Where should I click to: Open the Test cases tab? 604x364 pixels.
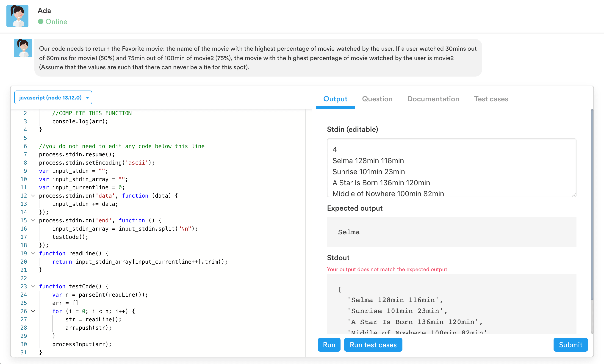pos(490,99)
